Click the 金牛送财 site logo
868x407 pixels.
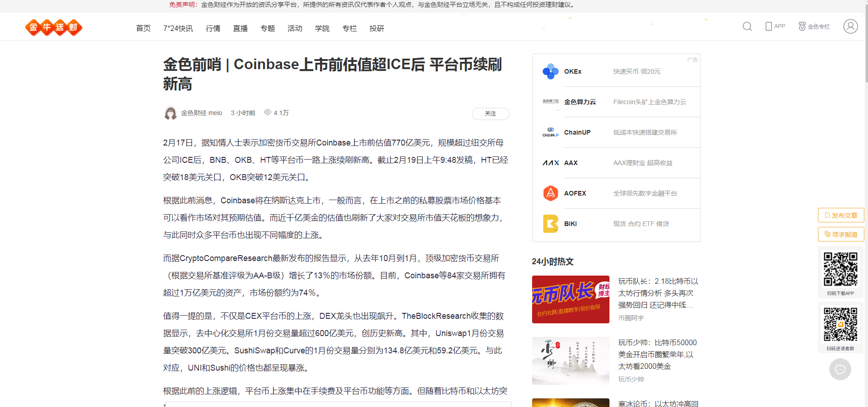54,28
